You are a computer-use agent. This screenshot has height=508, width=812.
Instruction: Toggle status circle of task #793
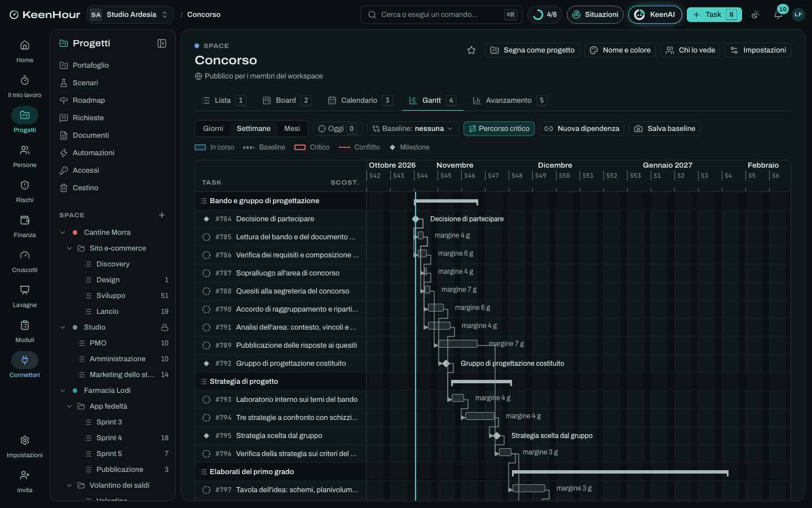point(206,400)
